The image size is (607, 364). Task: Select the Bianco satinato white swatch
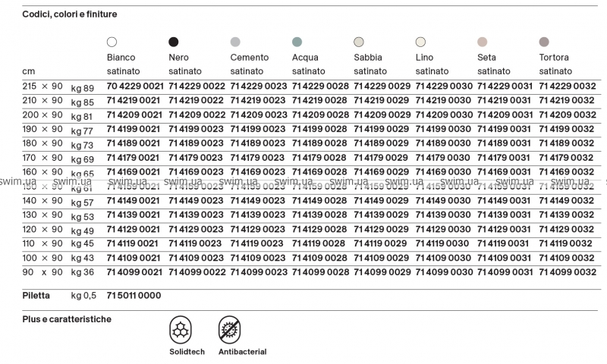pos(112,42)
